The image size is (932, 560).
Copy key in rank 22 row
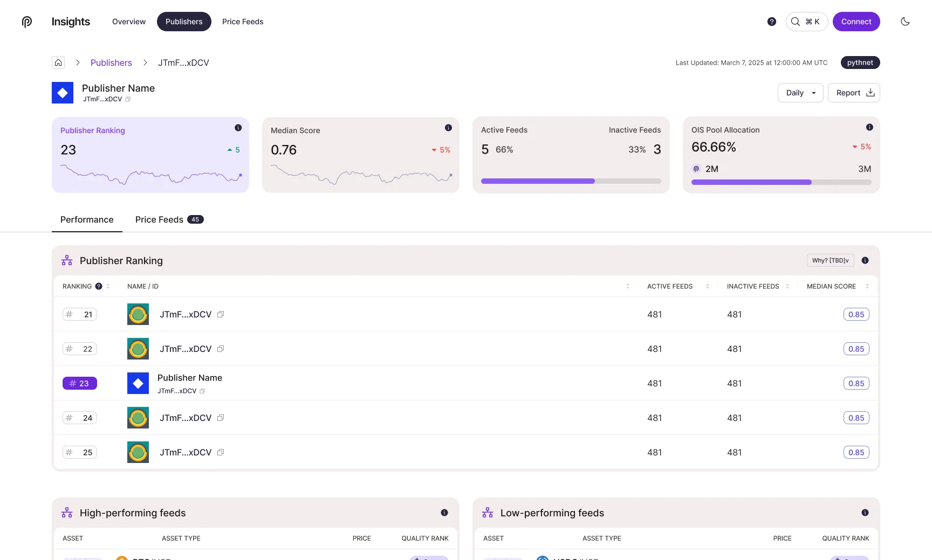pos(221,349)
